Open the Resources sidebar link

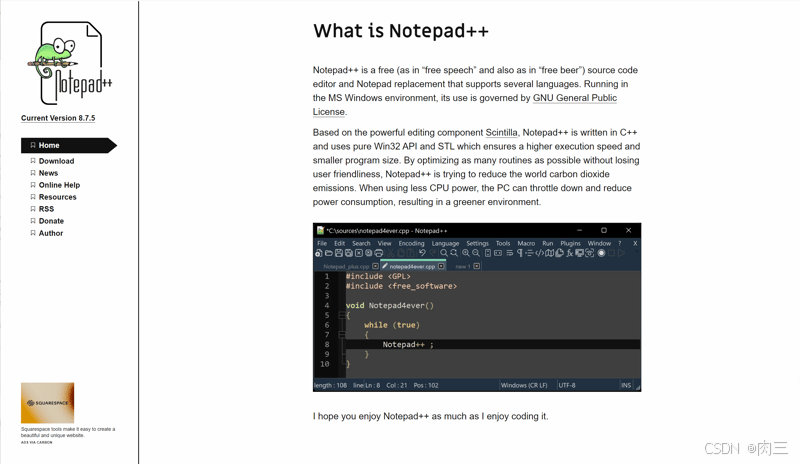coord(58,197)
